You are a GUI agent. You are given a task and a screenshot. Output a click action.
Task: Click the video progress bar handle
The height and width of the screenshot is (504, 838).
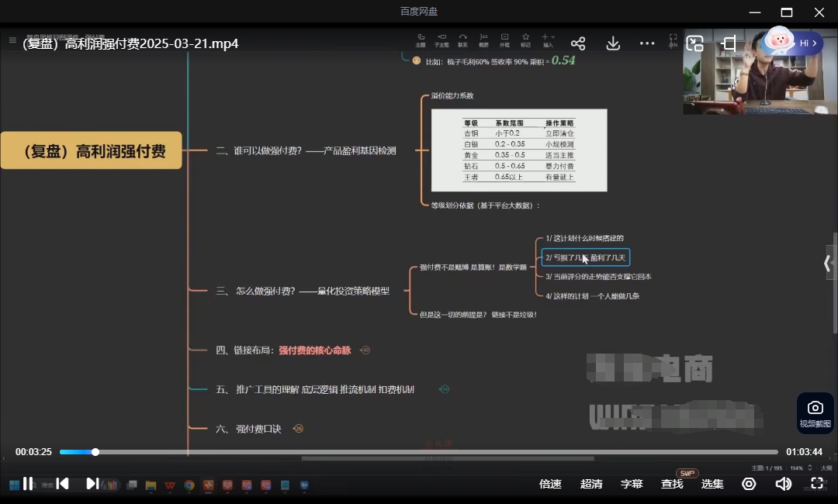click(x=95, y=452)
